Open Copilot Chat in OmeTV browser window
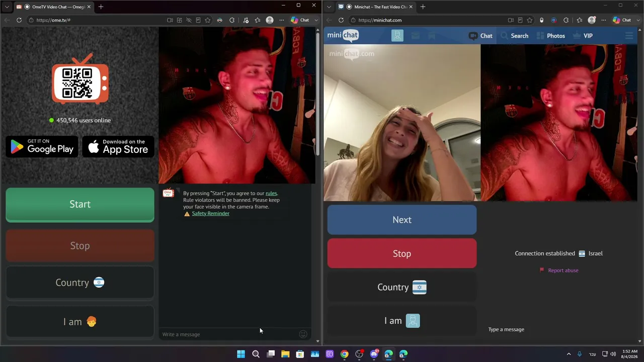The image size is (644, 362). 300,20
